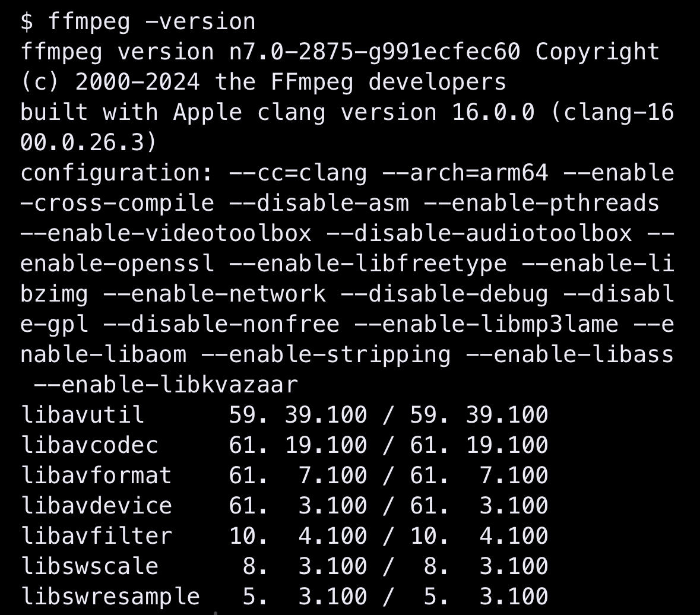
Task: Click the libavcodec library name
Action: point(89,445)
